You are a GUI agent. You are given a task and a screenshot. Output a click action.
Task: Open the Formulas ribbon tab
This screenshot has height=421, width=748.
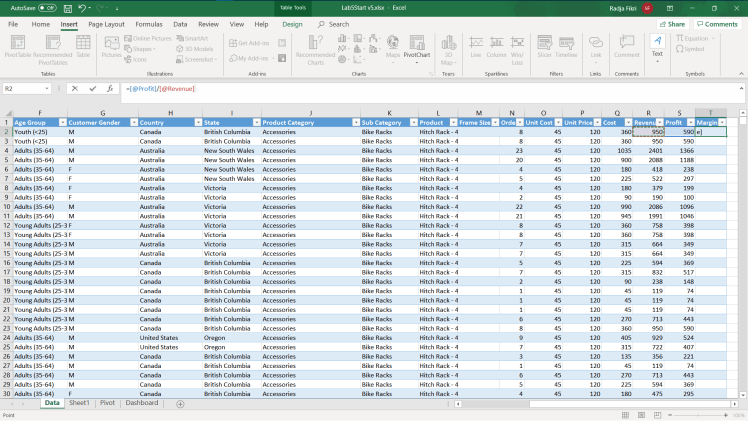pyautogui.click(x=149, y=23)
